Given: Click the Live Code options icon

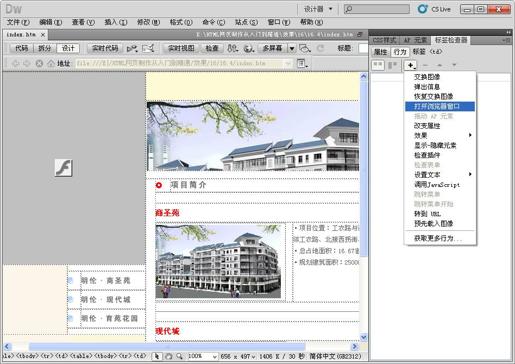Looking at the screenshot, I should [148, 48].
